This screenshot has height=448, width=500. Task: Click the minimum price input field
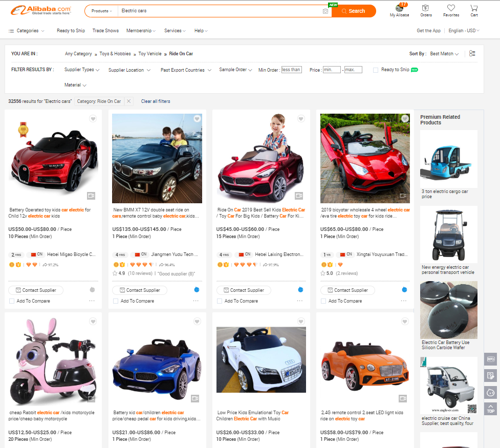331,70
